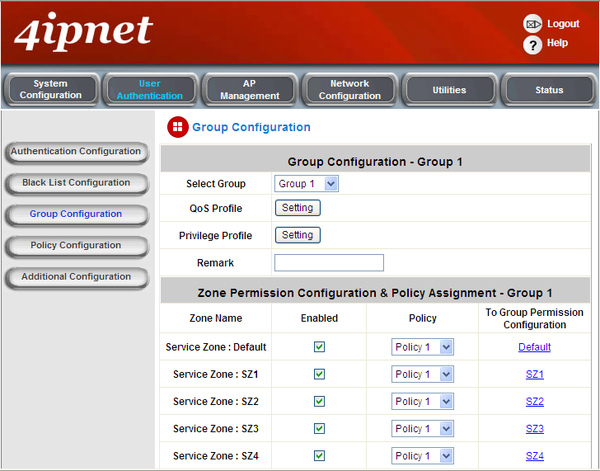Click the Privilege Profile Setting button
Screen dimensions: 600x471
(x=298, y=235)
